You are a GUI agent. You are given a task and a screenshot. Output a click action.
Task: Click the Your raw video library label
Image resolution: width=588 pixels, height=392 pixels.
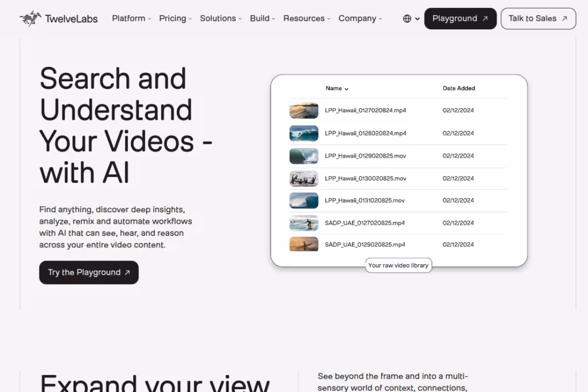398,265
